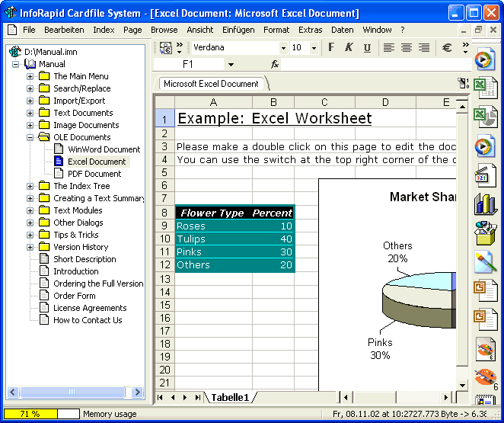Viewport: 504px width, 423px height.
Task: Select the Tulips cell in the worksheet
Action: tap(214, 239)
